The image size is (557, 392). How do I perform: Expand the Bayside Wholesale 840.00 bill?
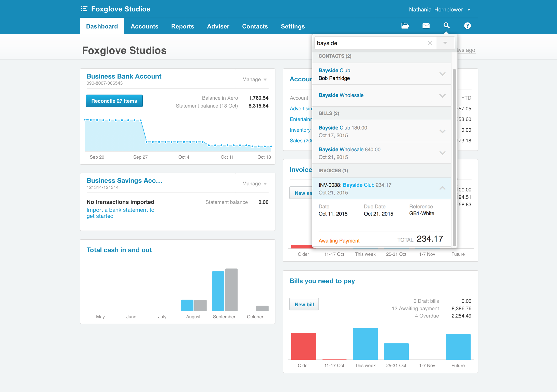click(442, 153)
